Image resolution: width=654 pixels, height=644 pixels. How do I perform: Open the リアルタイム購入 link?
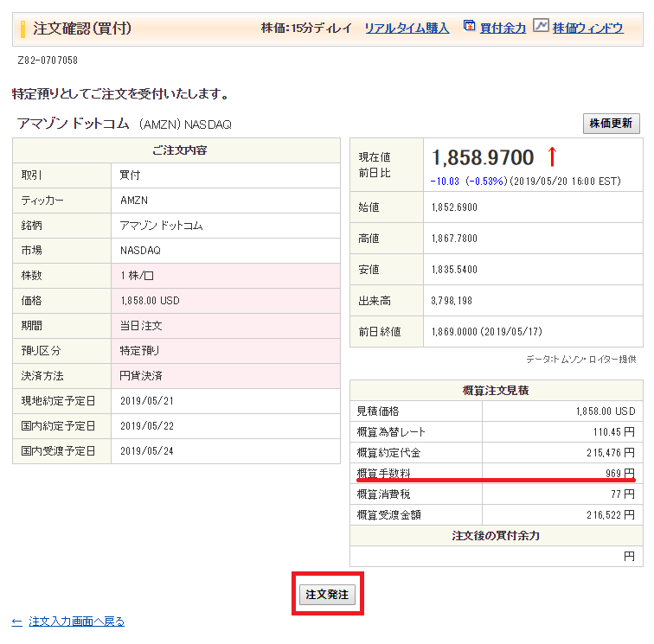click(x=407, y=29)
